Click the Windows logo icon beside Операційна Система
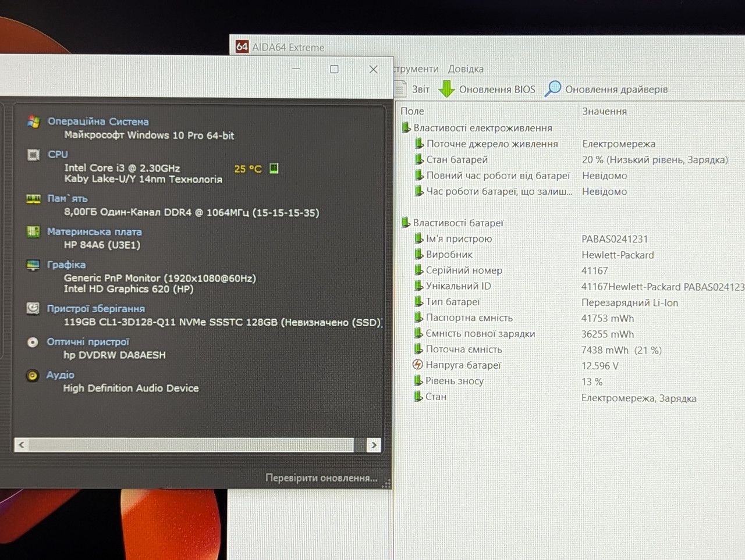The image size is (745, 560). pyautogui.click(x=33, y=122)
